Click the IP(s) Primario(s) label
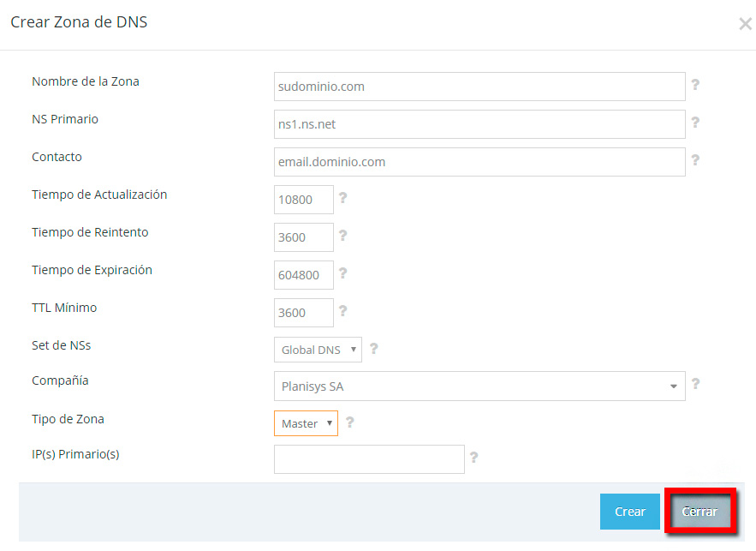This screenshot has width=756, height=551. coord(75,454)
